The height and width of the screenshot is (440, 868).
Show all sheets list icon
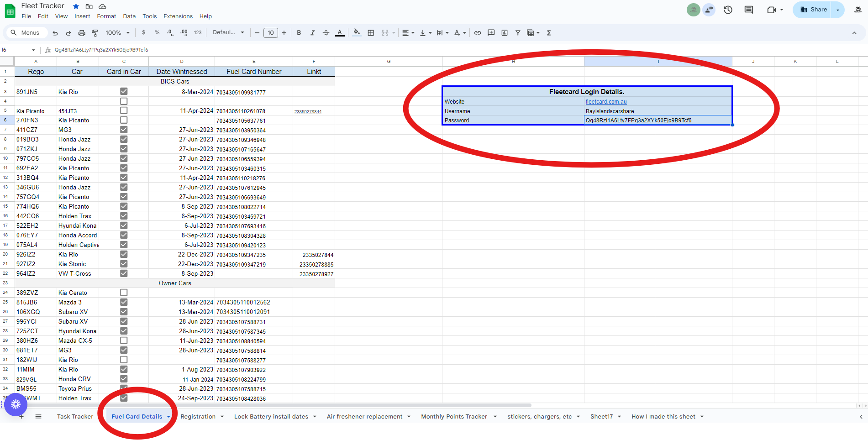(38, 416)
